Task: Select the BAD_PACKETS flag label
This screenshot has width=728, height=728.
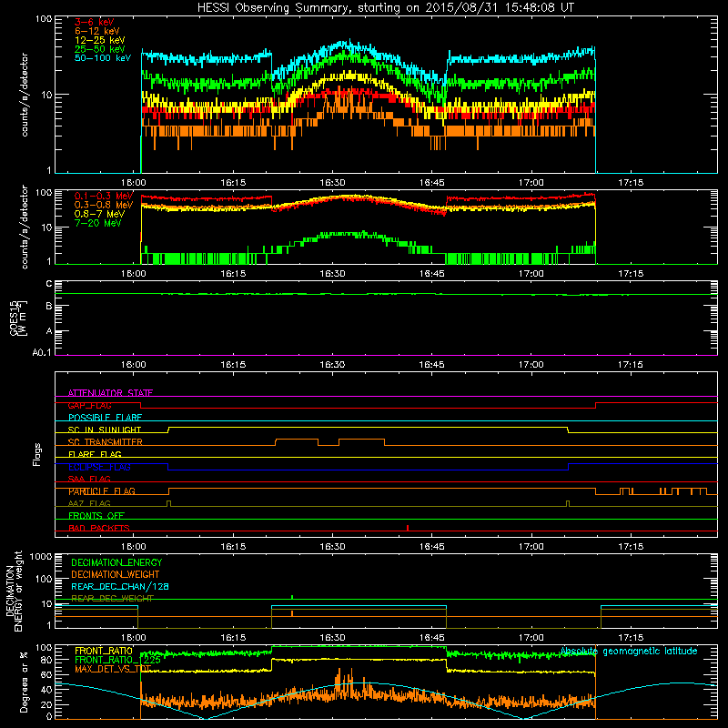Action: point(99,528)
